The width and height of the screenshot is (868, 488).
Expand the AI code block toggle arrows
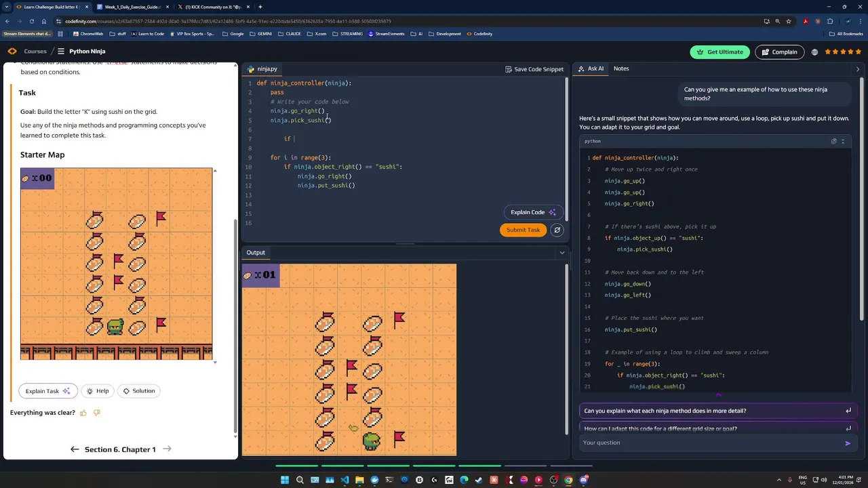[843, 142]
